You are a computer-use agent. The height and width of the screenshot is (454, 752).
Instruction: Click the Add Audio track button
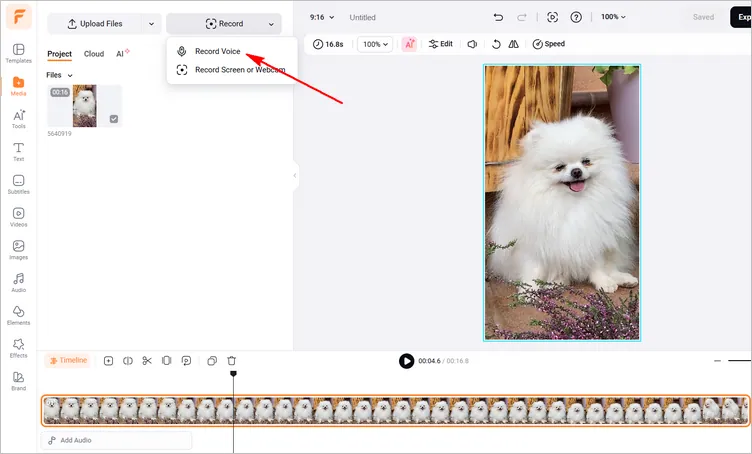point(117,440)
